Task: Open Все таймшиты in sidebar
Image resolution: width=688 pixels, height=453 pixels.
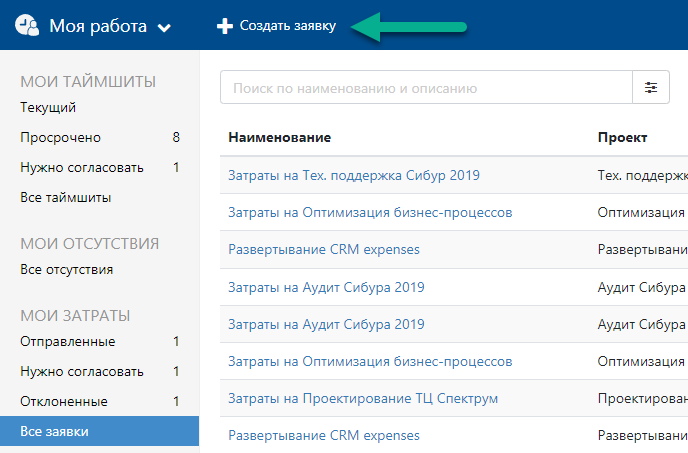Action: click(66, 198)
